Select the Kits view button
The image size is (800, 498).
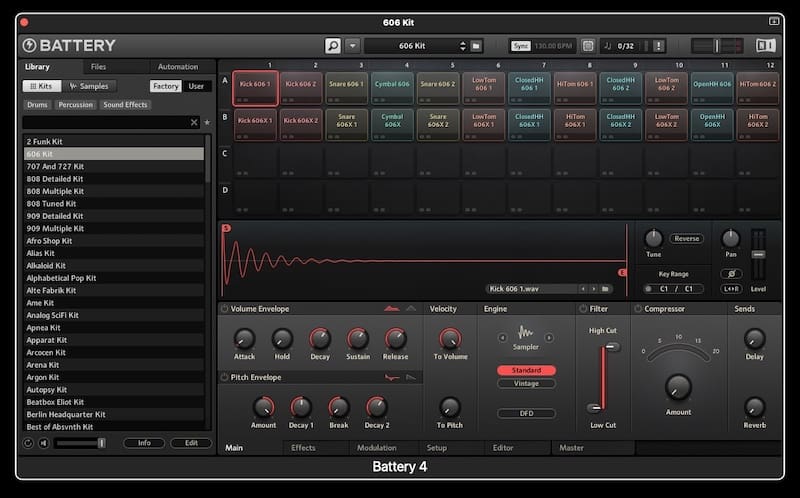pyautogui.click(x=41, y=86)
